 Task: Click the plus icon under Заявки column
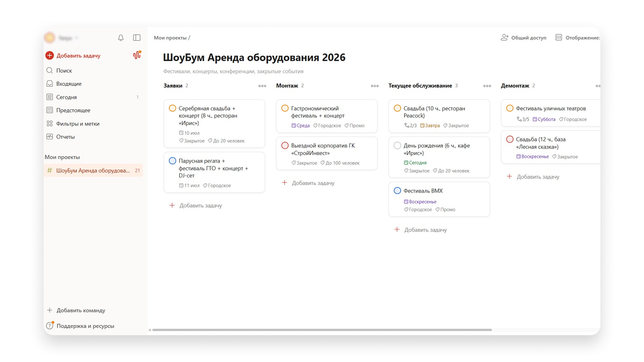(172, 205)
